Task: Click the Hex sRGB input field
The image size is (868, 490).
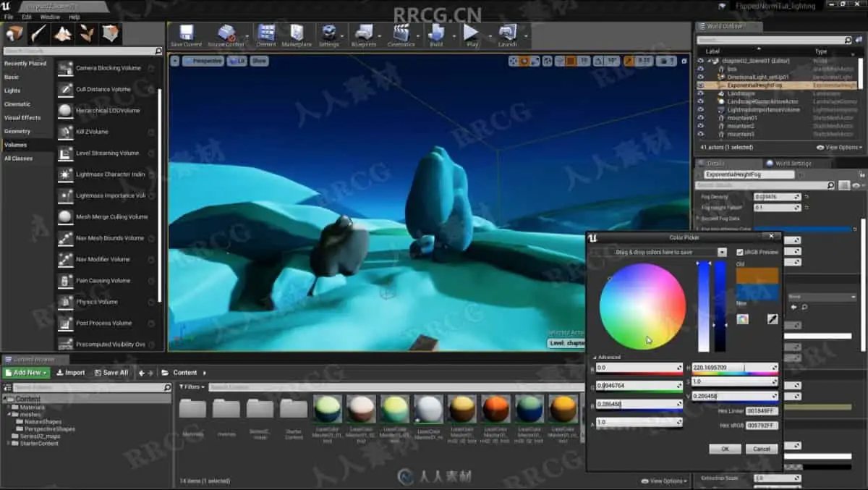Action: [x=762, y=426]
